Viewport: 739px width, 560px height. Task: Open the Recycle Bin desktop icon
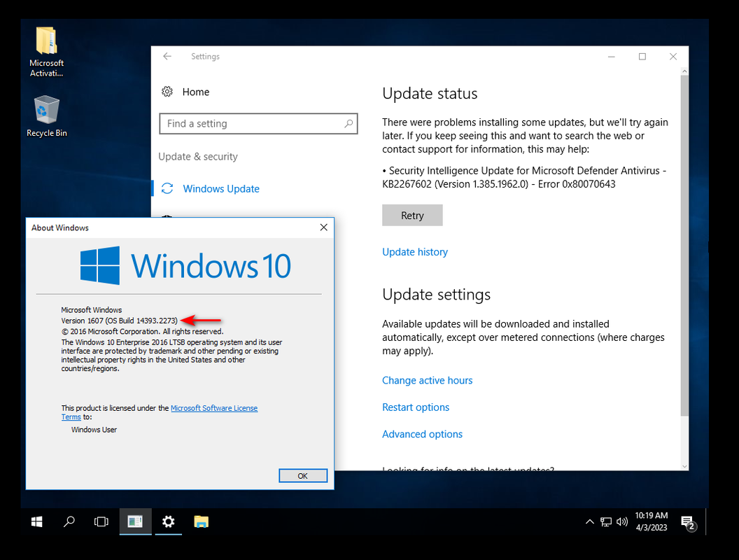coord(46,116)
